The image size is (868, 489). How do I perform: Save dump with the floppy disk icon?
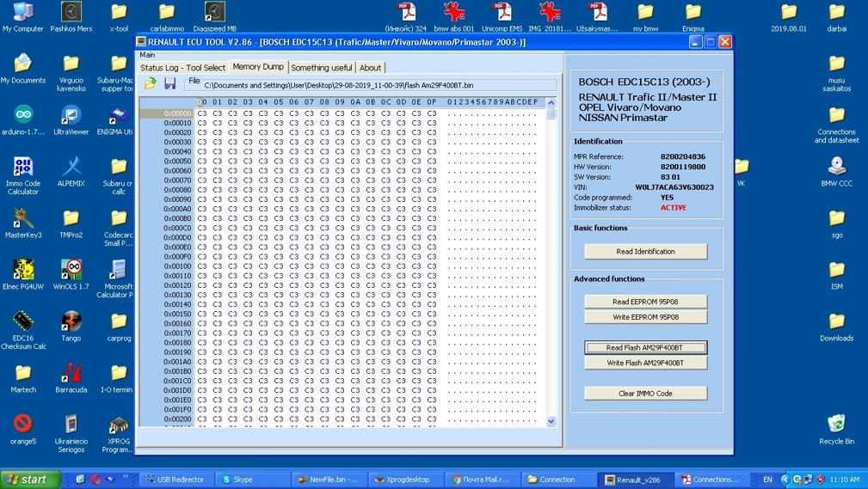pyautogui.click(x=170, y=83)
